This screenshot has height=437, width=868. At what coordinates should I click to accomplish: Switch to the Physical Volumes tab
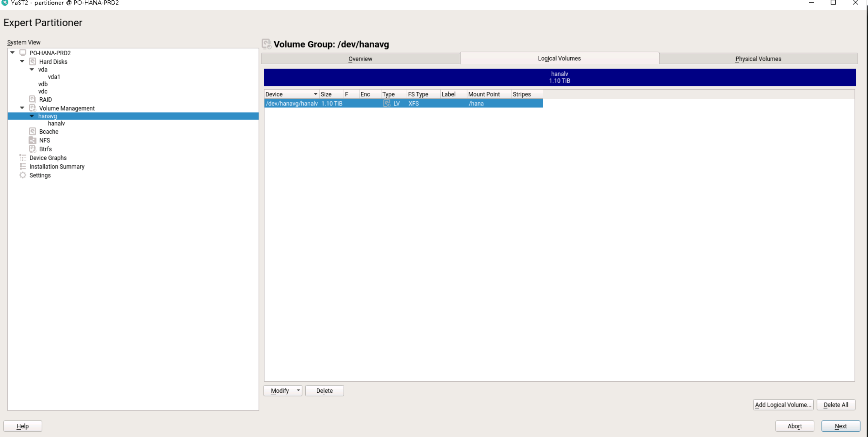[758, 59]
